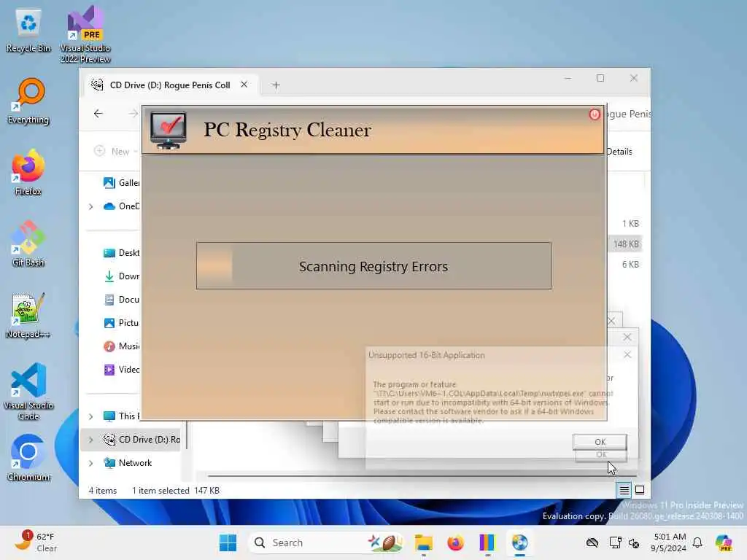Open the weather widget showing 62°F Clear
Image resolution: width=747 pixels, height=560 pixels.
click(36, 542)
